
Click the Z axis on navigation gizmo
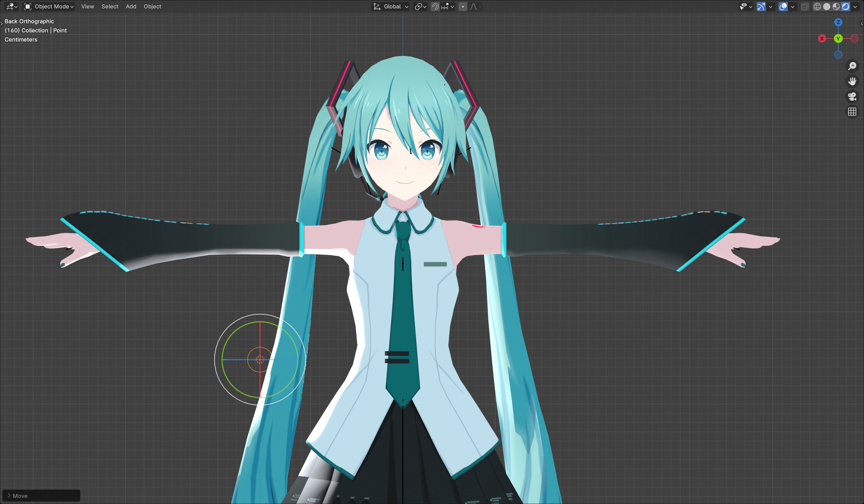[838, 22]
